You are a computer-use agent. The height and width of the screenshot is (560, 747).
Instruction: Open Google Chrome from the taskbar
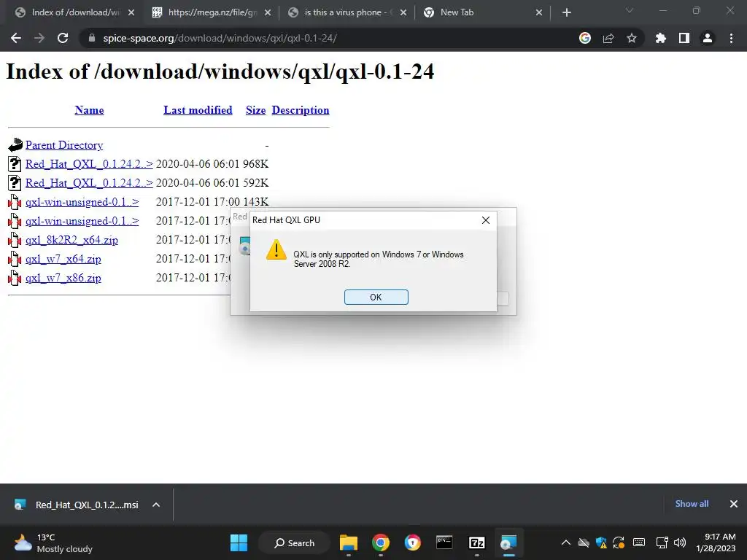click(x=380, y=542)
